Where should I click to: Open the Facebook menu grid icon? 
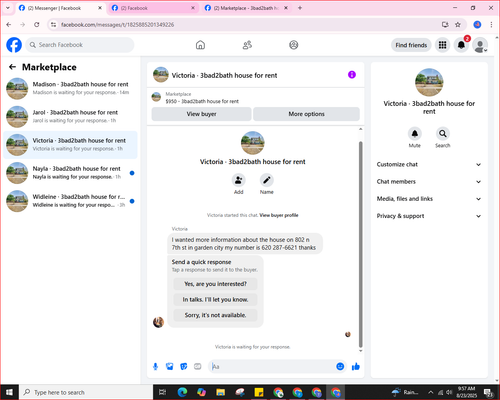(442, 45)
